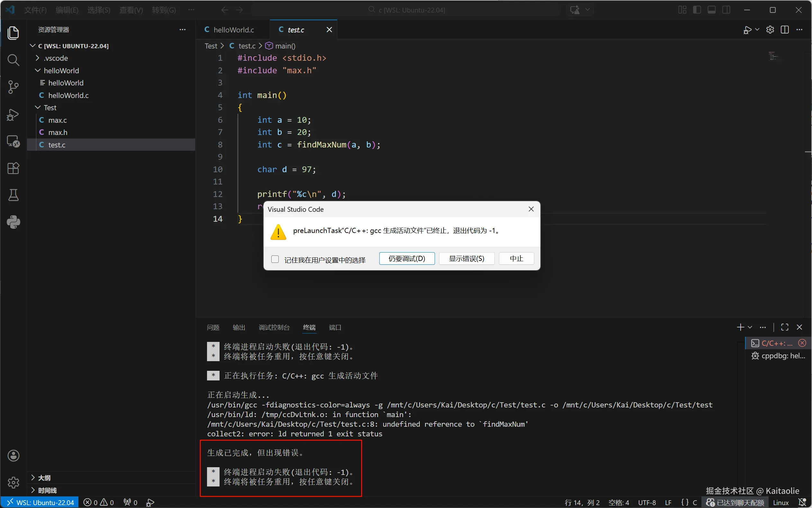Open the Source Control view
The height and width of the screenshot is (508, 812).
coord(13,87)
